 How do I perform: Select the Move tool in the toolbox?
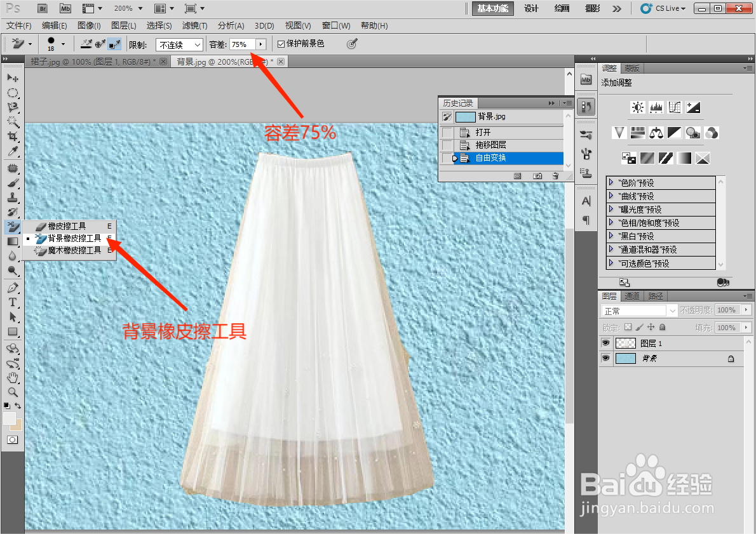click(13, 77)
